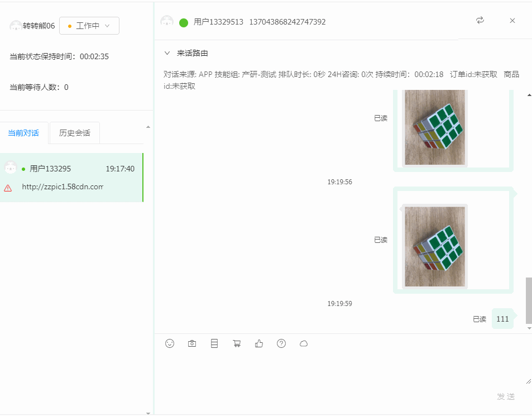Switch to the 历史会话 tab
This screenshot has width=532, height=416.
pyautogui.click(x=74, y=132)
